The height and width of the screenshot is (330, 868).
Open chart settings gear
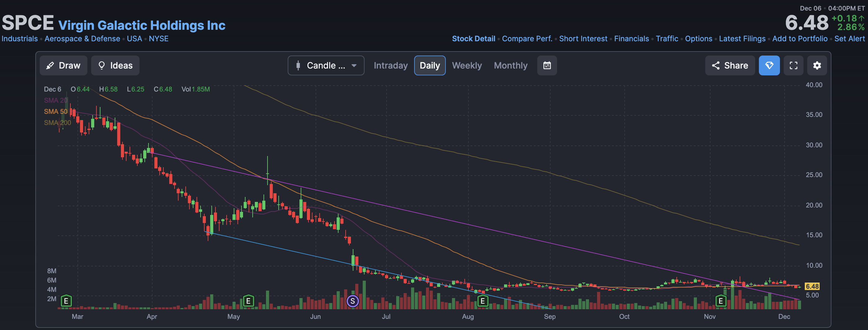tap(817, 65)
